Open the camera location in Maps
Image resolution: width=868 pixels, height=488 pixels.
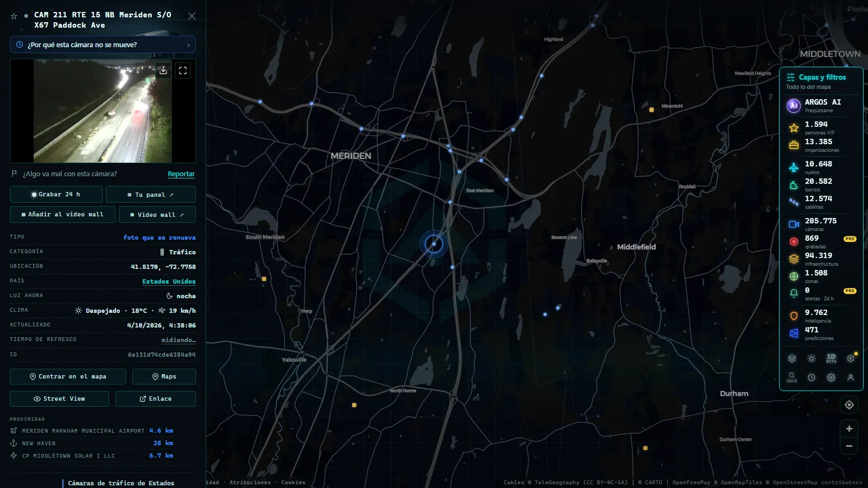point(164,376)
